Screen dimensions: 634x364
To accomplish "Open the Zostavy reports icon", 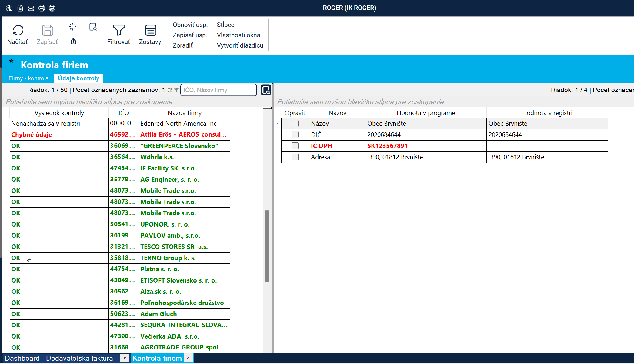I will [150, 30].
